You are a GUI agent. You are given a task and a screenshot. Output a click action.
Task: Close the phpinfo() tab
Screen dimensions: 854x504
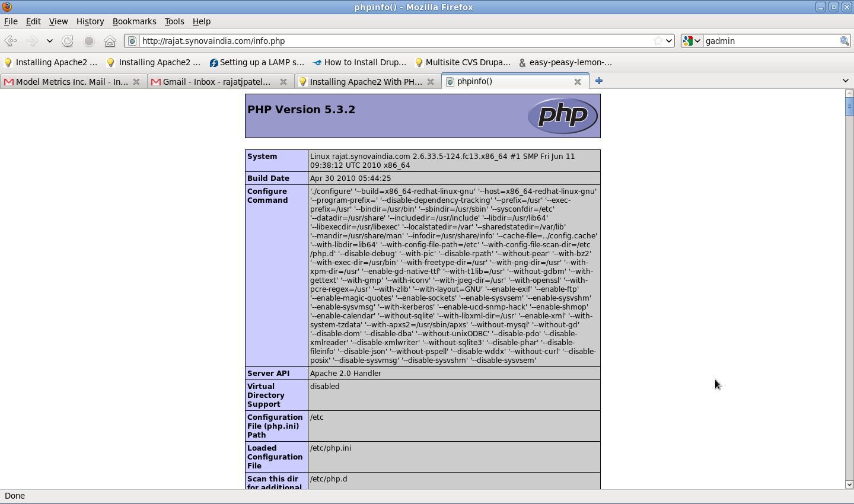click(x=578, y=82)
